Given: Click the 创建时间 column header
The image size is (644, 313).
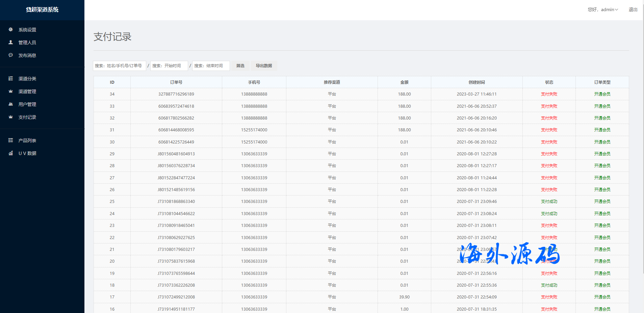Looking at the screenshot, I should (x=476, y=82).
